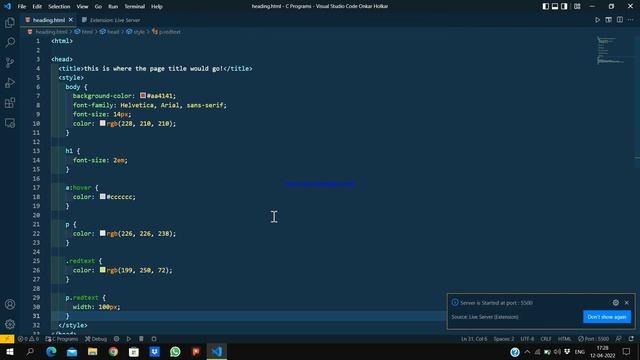Click the feedback icon in status bar

tap(619, 339)
